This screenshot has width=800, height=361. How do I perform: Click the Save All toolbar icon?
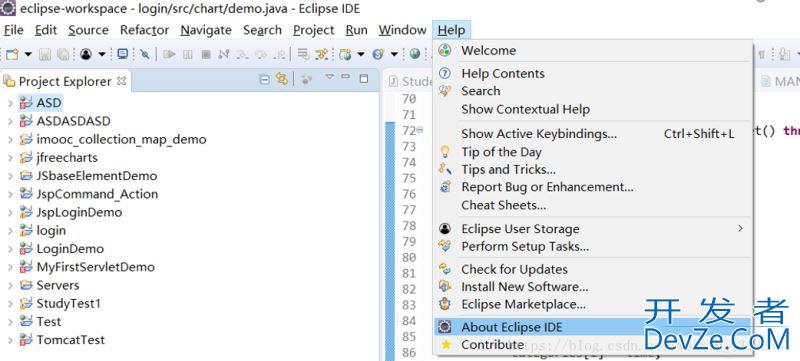pos(63,54)
